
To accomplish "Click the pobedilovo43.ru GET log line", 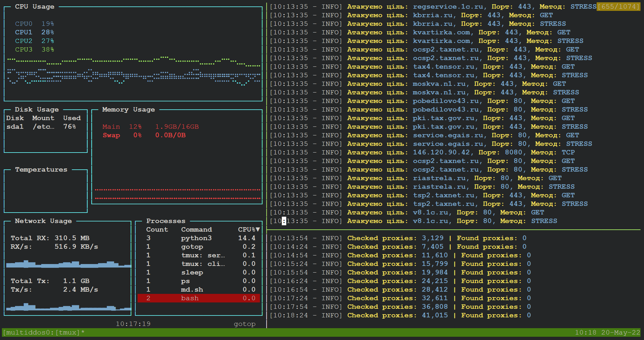I will (422, 101).
